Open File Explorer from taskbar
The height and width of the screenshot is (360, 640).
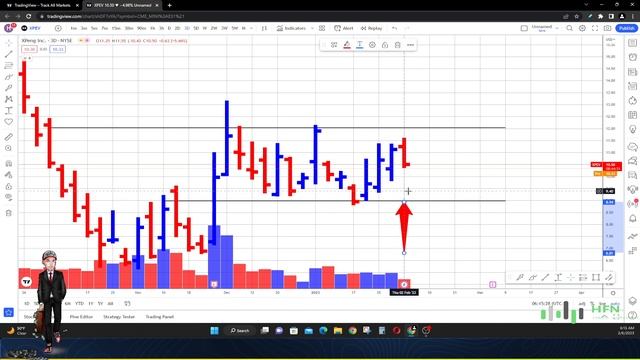[338, 331]
